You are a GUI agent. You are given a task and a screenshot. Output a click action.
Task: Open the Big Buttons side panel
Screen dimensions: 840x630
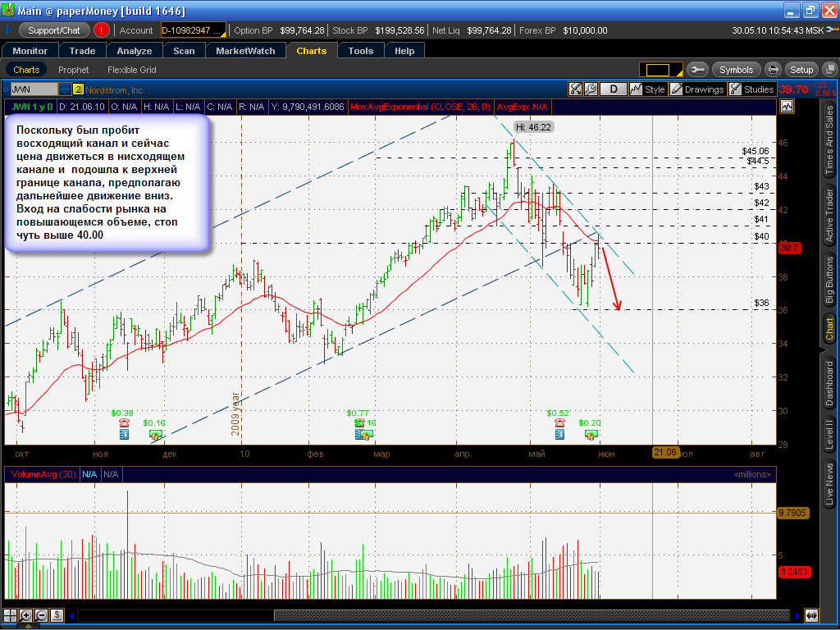point(829,280)
